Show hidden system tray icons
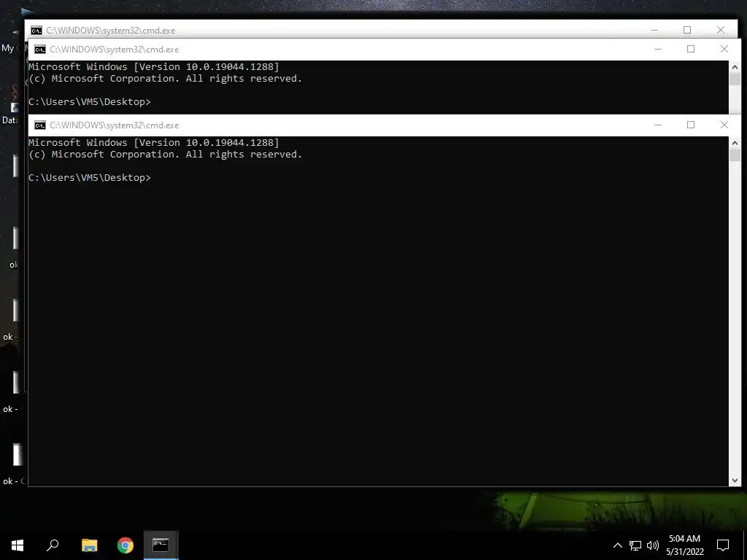Screen dimensions: 747x560 tap(617, 545)
